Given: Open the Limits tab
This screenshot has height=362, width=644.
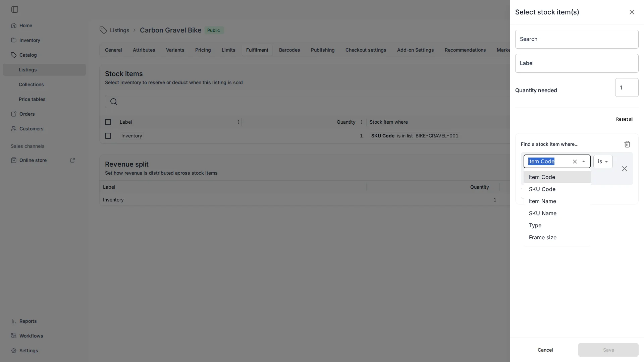Looking at the screenshot, I should click(x=228, y=50).
